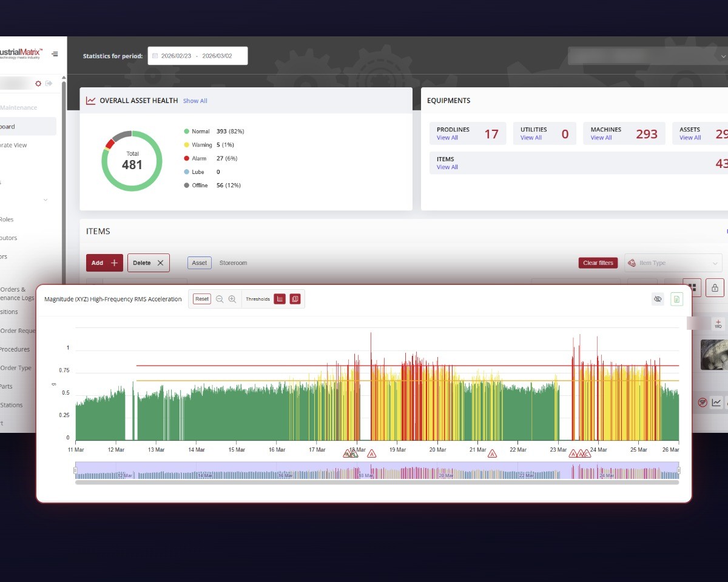The width and height of the screenshot is (728, 582).
Task: Open trend chart icon on asset card
Action: pyautogui.click(x=716, y=402)
